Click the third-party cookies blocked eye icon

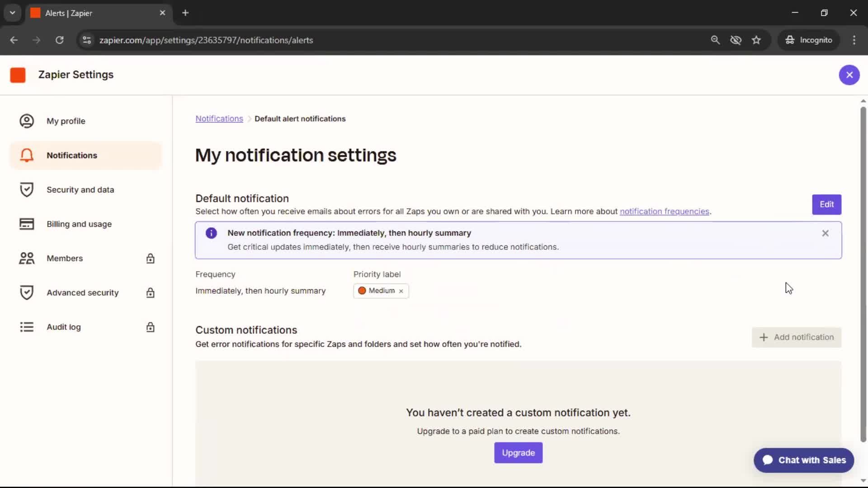736,40
